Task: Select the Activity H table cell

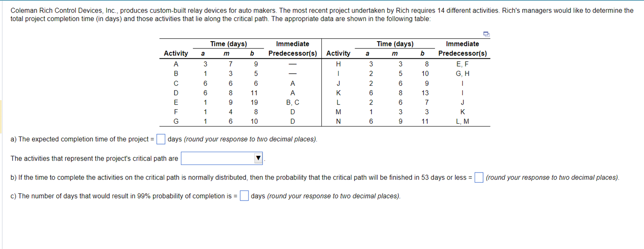Action: coord(339,64)
